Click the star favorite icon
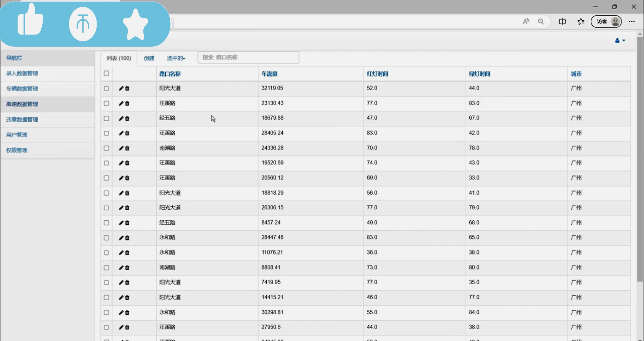644x341 pixels. [136, 25]
